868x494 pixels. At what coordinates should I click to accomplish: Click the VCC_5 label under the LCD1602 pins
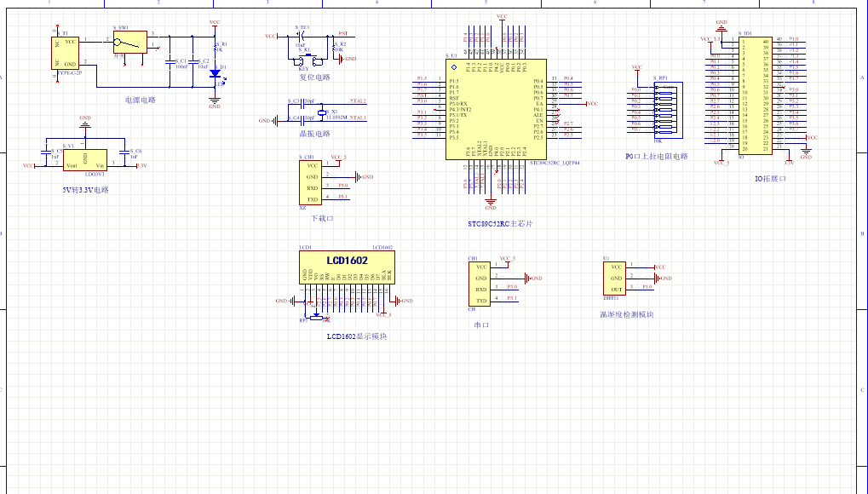tap(383, 315)
